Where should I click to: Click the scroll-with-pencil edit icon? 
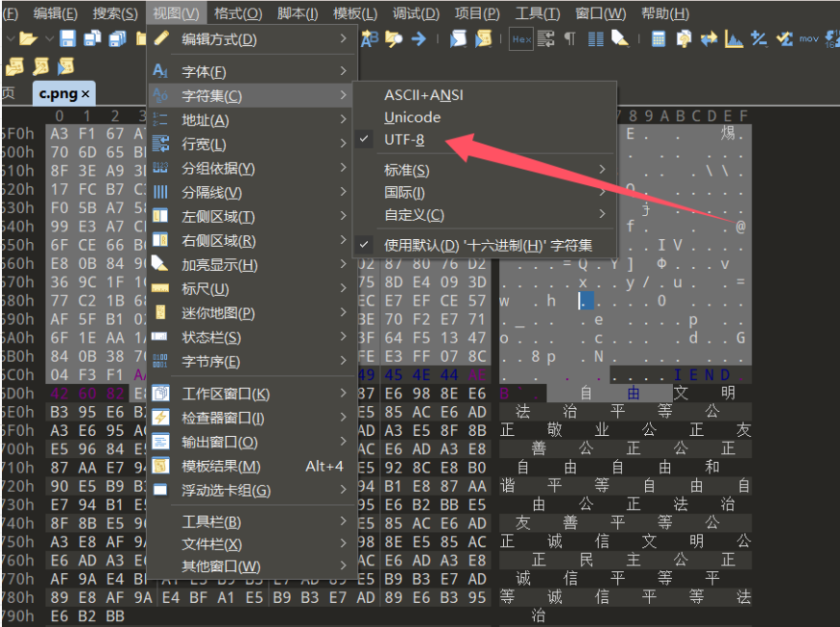coord(40,66)
